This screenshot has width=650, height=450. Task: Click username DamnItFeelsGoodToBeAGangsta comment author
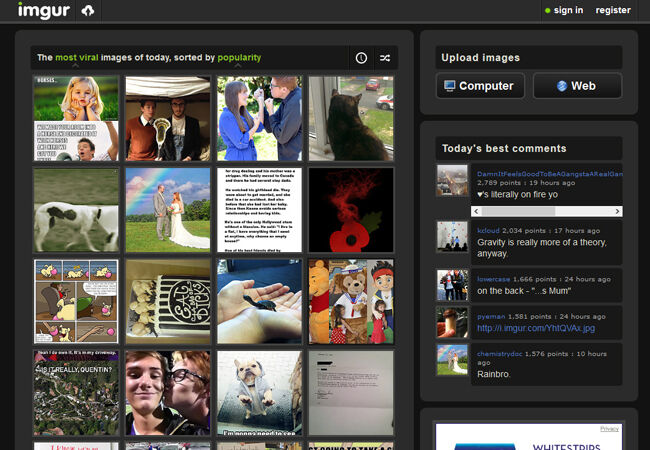point(550,174)
